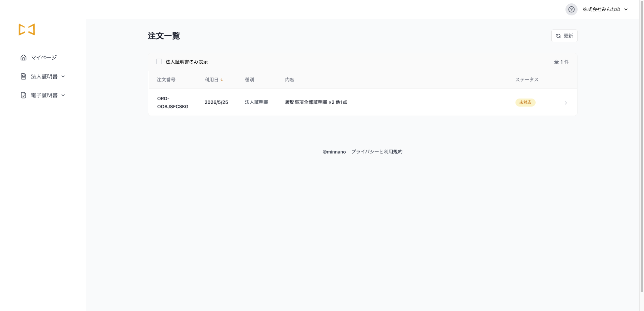Open the 株式会社みんなの account dropdown
Screen dimensions: 644x311
[x=605, y=9]
